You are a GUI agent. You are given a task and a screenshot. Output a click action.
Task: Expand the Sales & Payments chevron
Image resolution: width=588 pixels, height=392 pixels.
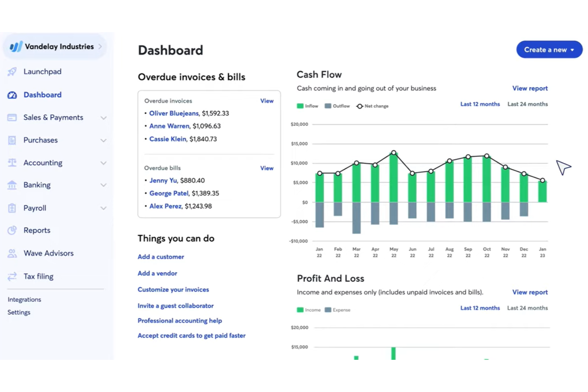(103, 118)
